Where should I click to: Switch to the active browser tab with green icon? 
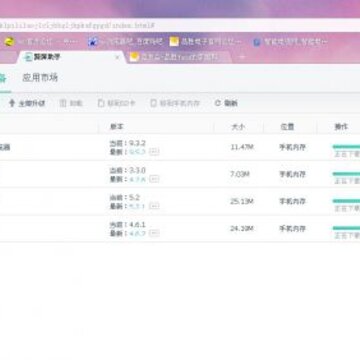pos(72,57)
